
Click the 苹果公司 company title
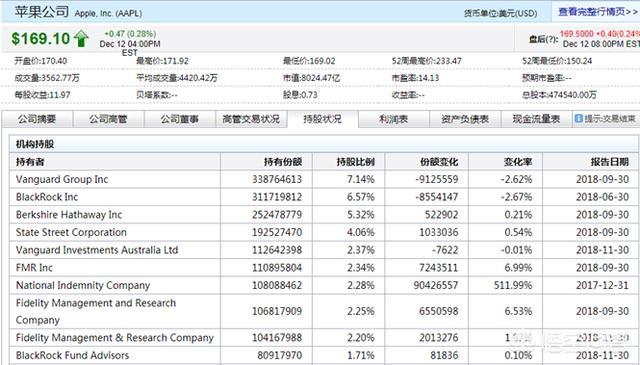(x=42, y=11)
